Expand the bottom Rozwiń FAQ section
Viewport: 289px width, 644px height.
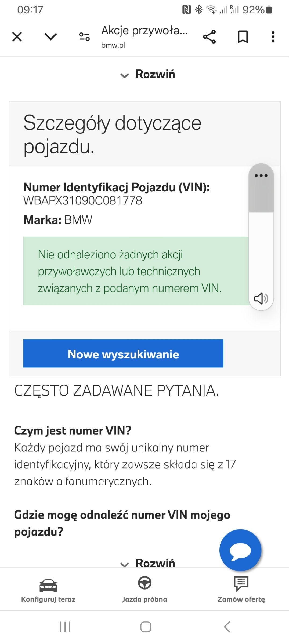tap(148, 563)
